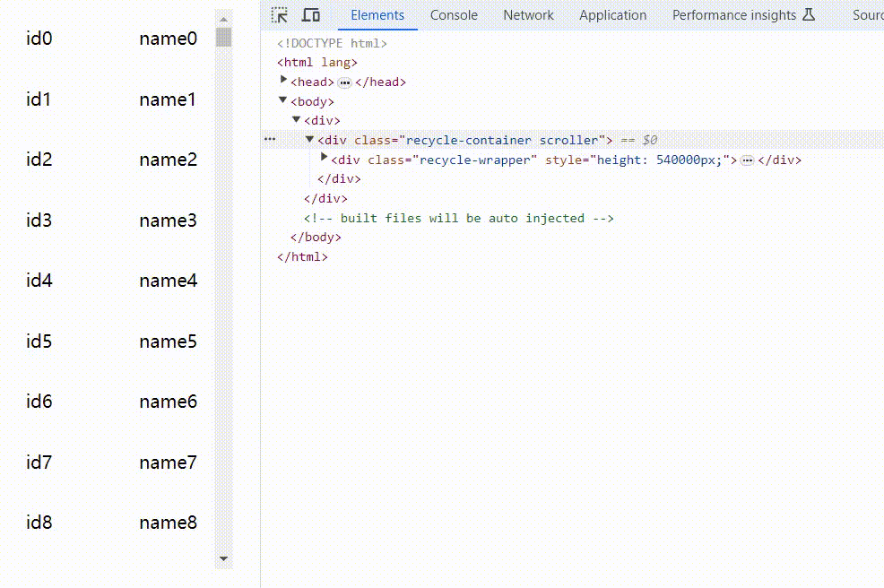Collapse the plain div under body

point(296,119)
